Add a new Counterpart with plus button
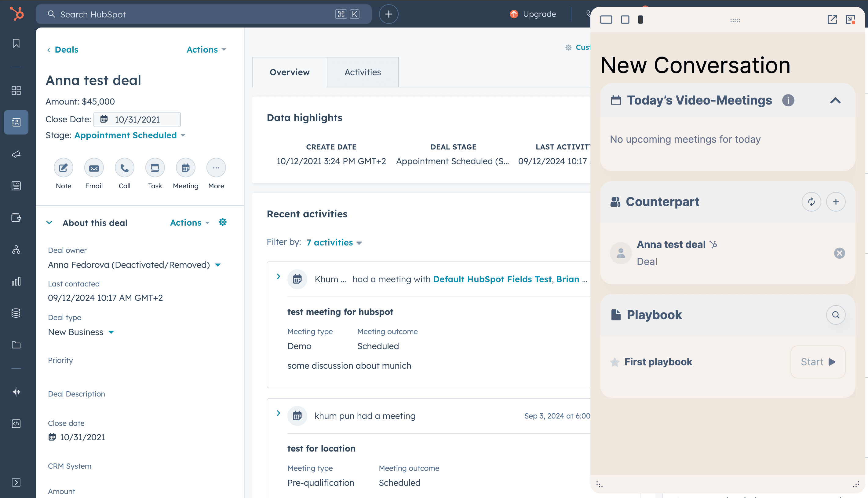The image size is (868, 498). 836,202
